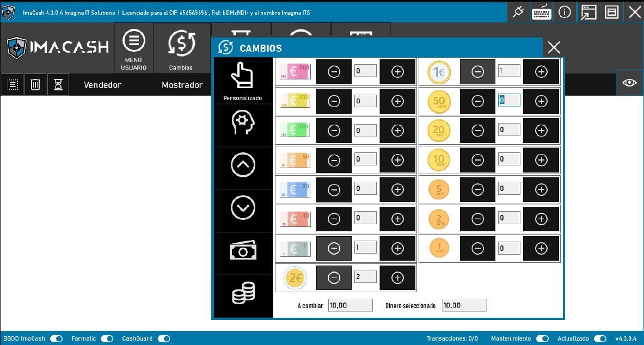This screenshot has width=644, height=345.
Task: Click the plug connection icon in title bar
Action: 518,11
